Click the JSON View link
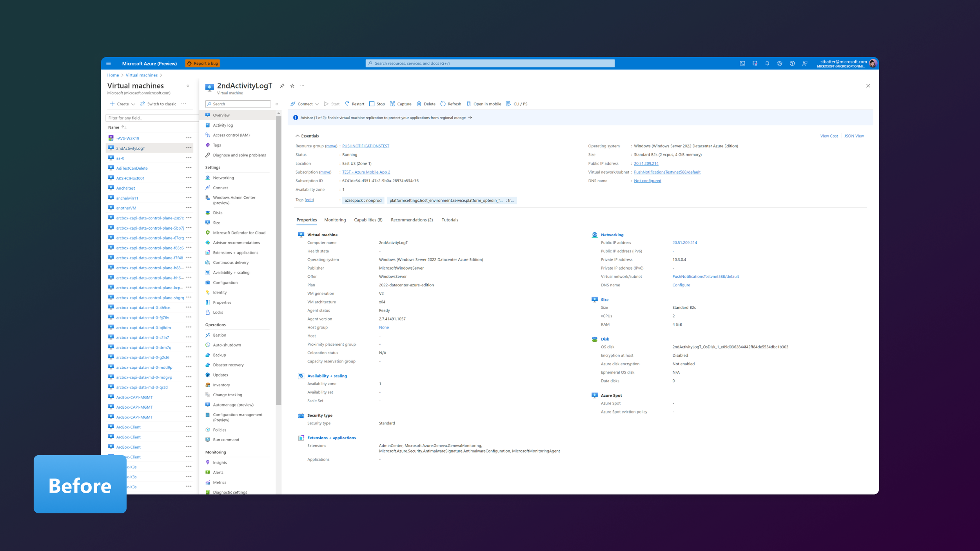Viewport: 980px width, 551px height. [x=854, y=136]
